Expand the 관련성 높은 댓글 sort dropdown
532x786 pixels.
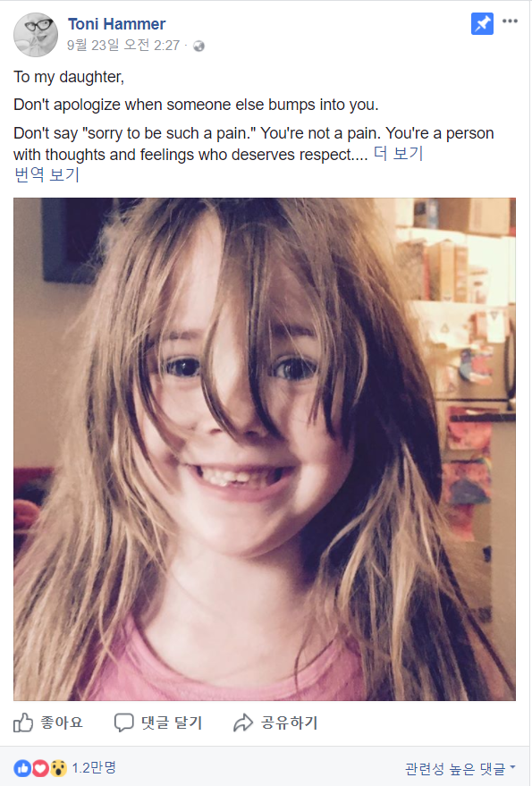(x=460, y=768)
